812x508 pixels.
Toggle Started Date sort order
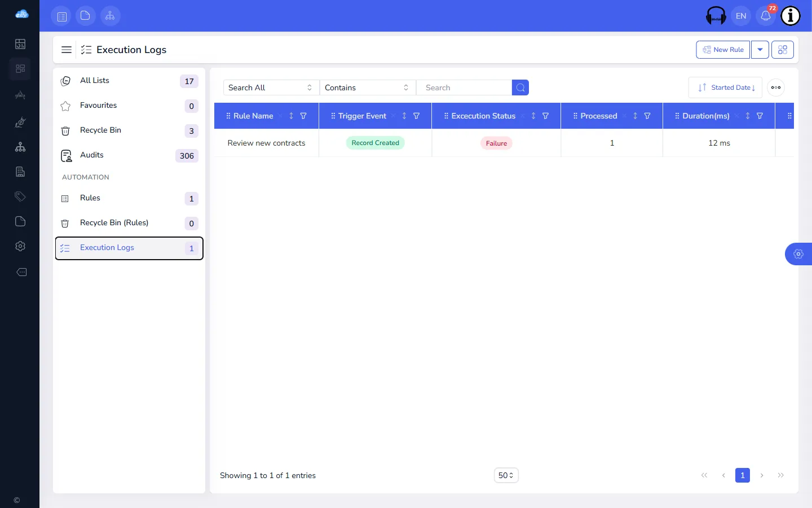725,87
